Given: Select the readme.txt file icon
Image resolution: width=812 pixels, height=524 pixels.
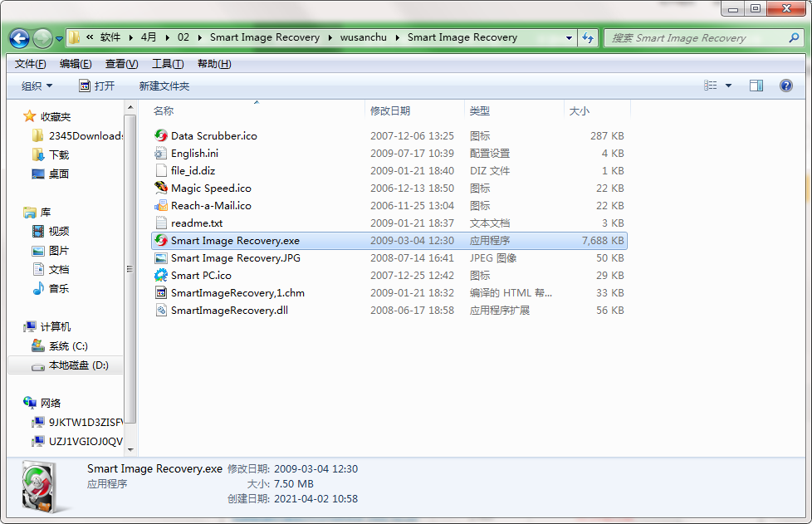Looking at the screenshot, I should point(161,223).
